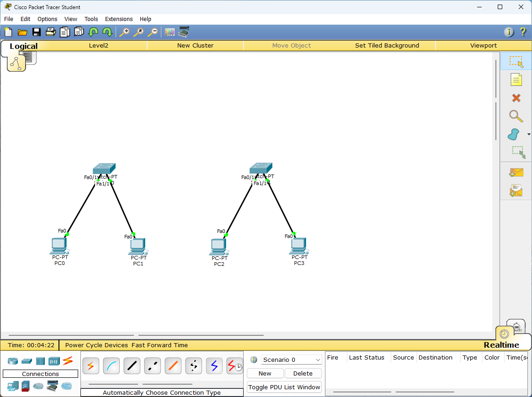Viewport: 532px width, 397px height.
Task: Click the Network Information icon in toolbar
Action: click(x=509, y=32)
